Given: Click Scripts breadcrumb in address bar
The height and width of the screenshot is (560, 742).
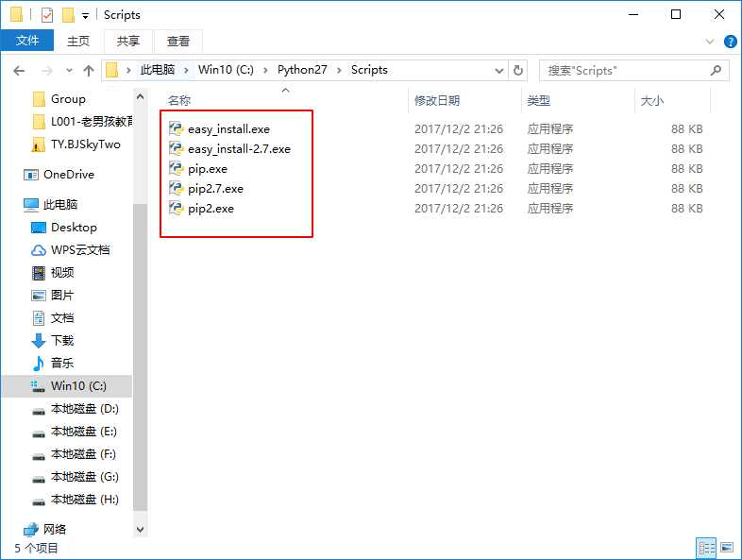Looking at the screenshot, I should coord(369,70).
